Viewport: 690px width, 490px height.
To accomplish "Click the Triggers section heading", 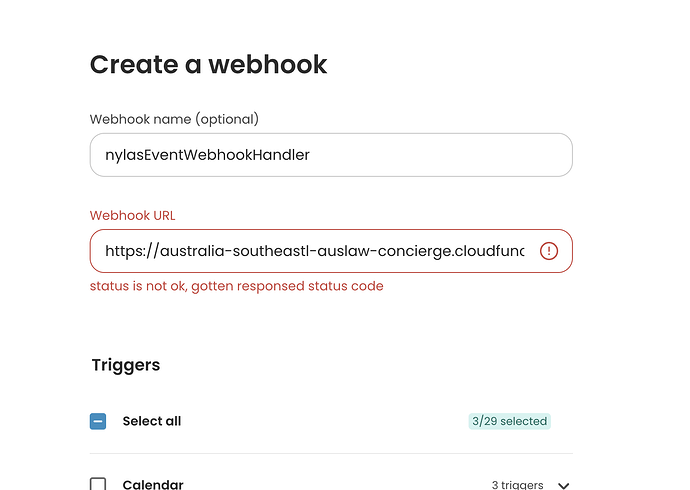I will tap(126, 365).
